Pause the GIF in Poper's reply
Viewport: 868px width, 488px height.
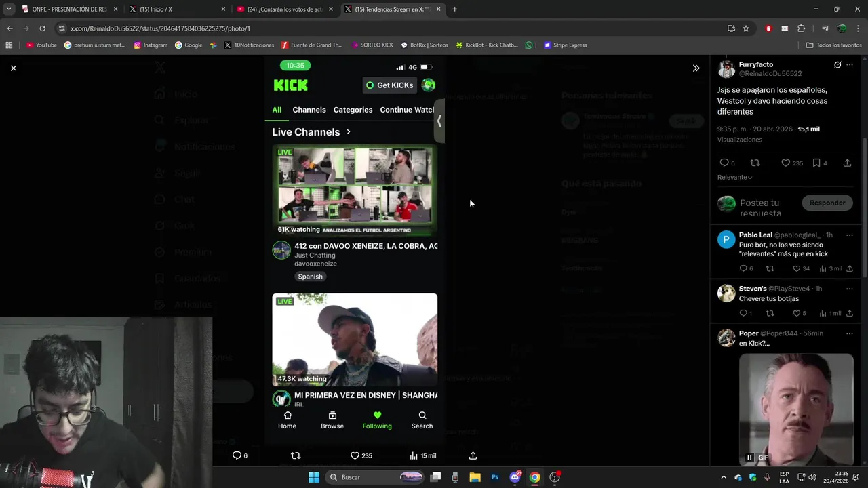[x=749, y=457]
